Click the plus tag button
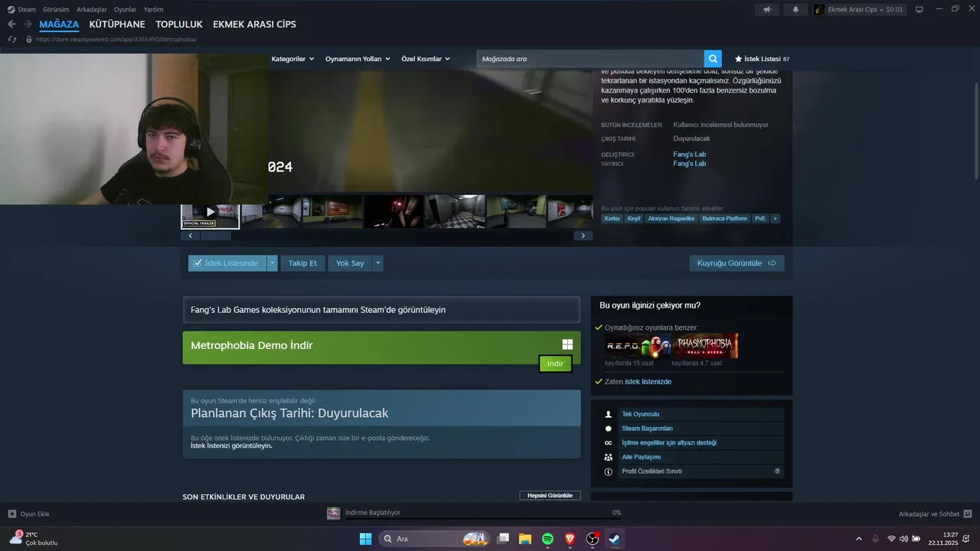The image size is (980, 551). (x=775, y=218)
